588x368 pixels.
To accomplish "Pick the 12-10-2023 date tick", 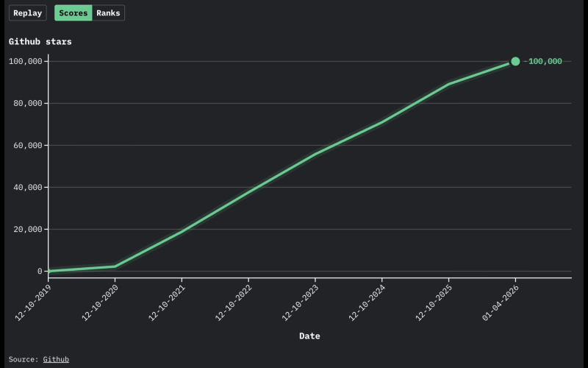I will [x=299, y=302].
